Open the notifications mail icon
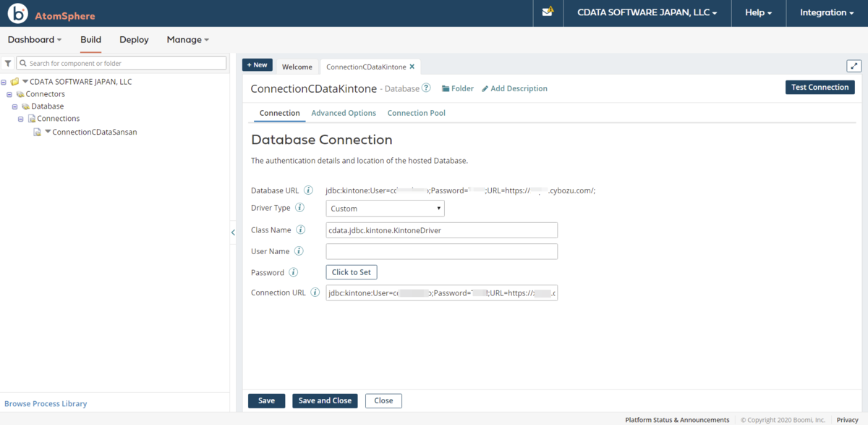This screenshot has height=425, width=868. pyautogui.click(x=548, y=12)
